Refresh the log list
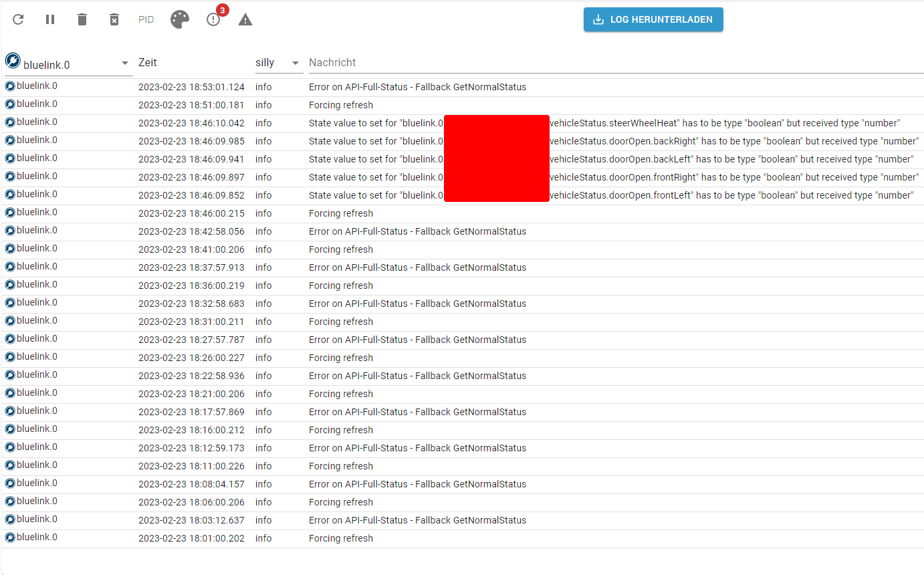924x575 pixels. coord(18,19)
